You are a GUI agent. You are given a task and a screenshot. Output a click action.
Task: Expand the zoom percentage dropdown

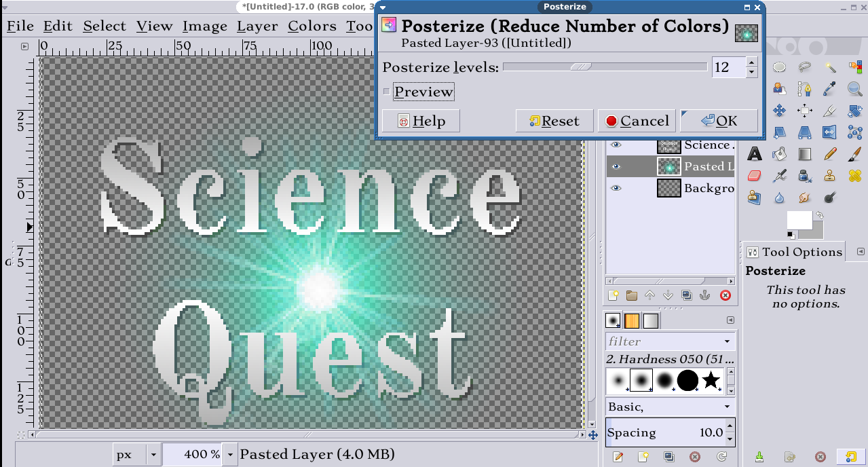point(229,454)
